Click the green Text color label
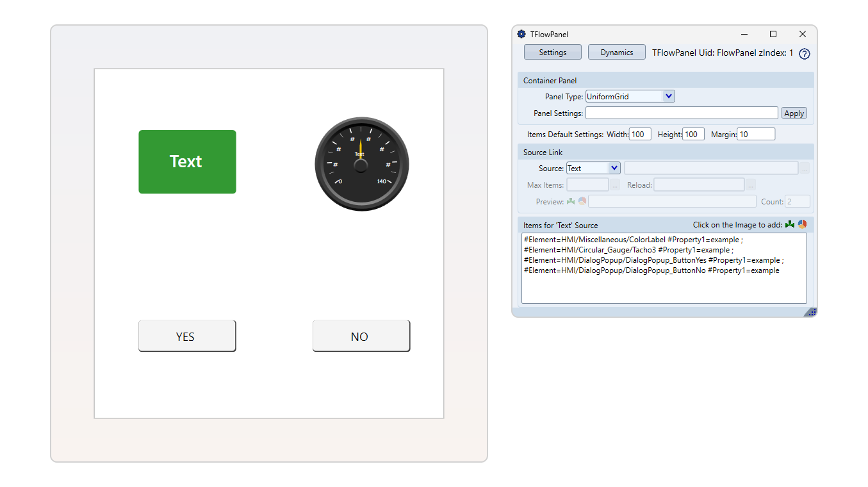Screen dimensions: 868x487 (187, 161)
